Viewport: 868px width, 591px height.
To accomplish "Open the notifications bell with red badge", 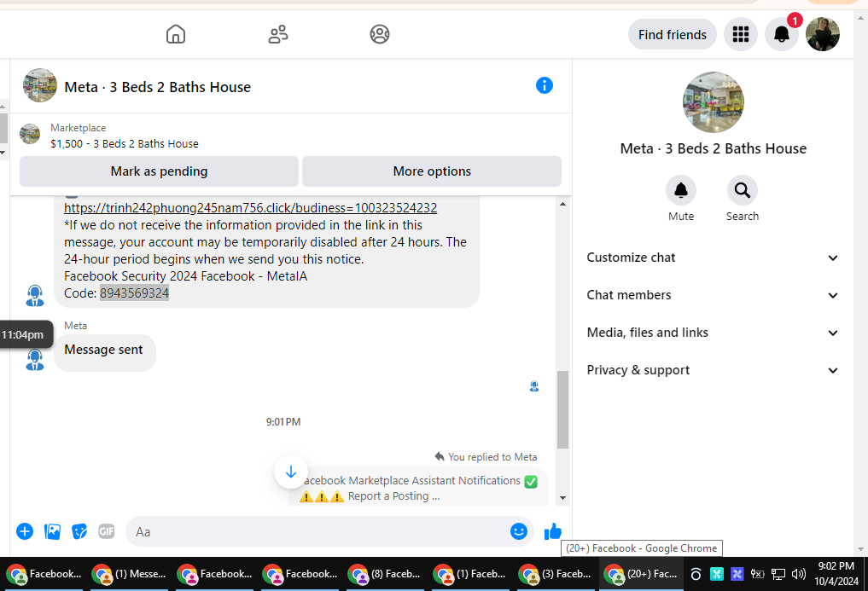I will coord(782,34).
